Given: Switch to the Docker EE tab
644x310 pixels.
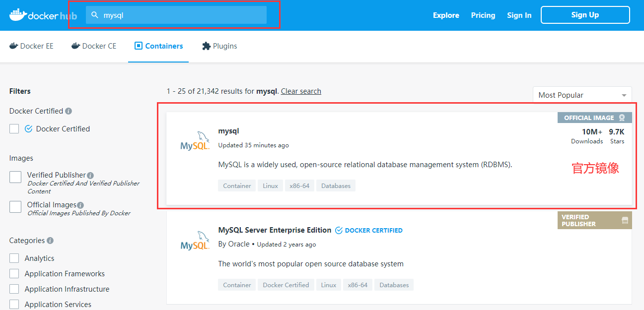Looking at the screenshot, I should click(31, 46).
